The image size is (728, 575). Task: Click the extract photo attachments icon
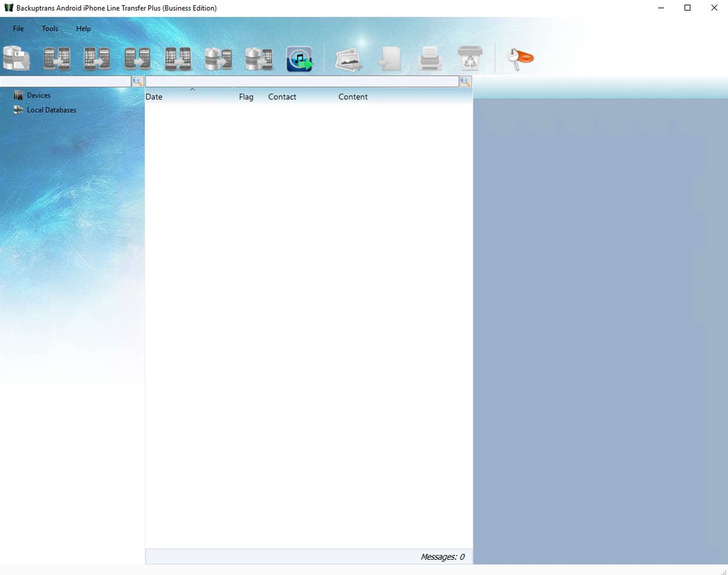pos(349,59)
